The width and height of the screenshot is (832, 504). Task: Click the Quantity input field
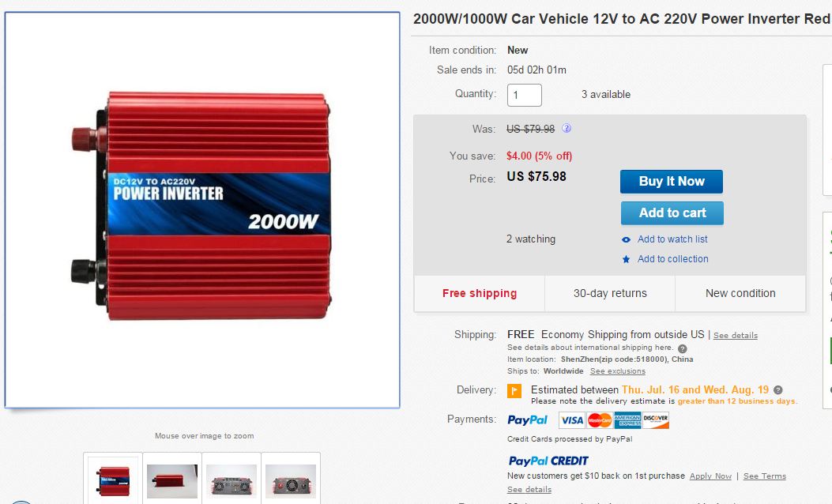525,95
